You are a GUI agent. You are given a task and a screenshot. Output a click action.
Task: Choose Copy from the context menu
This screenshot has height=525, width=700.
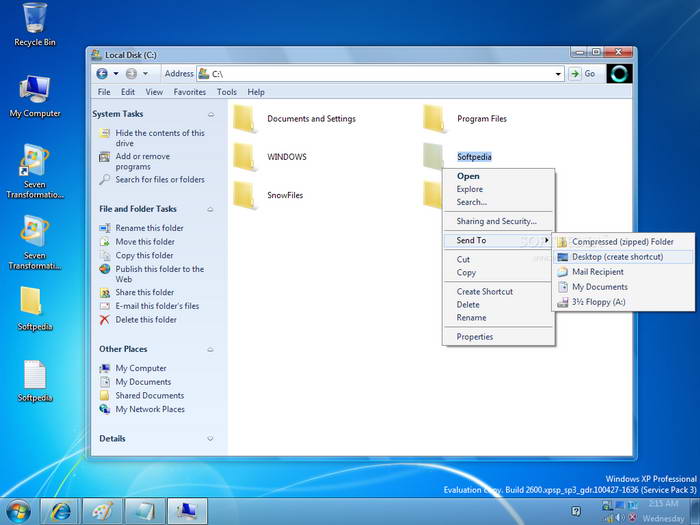click(x=499, y=273)
